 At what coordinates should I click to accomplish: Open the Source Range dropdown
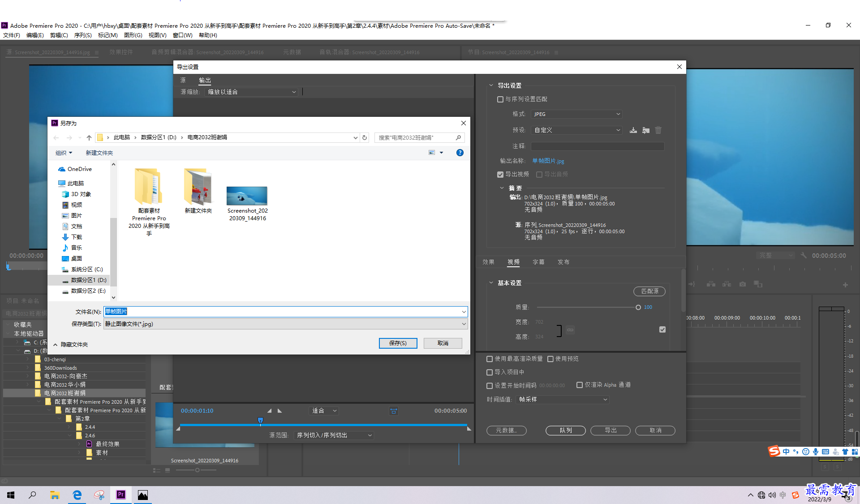334,435
